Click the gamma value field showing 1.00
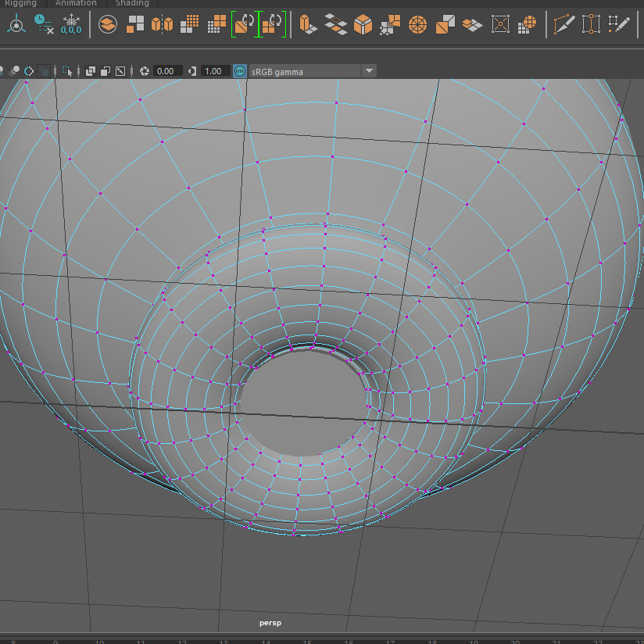644x644 pixels. pos(213,71)
